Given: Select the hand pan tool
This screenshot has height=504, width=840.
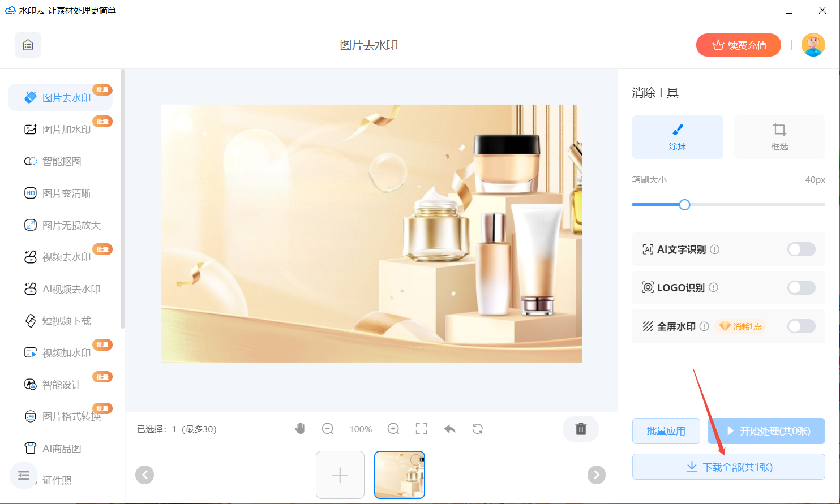Looking at the screenshot, I should point(300,429).
